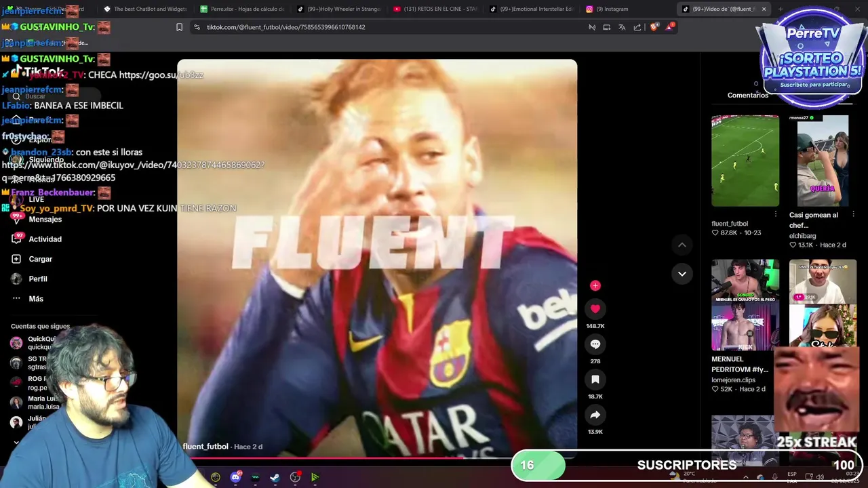Switch to the Comentarios tab
868x488 pixels.
(748, 96)
